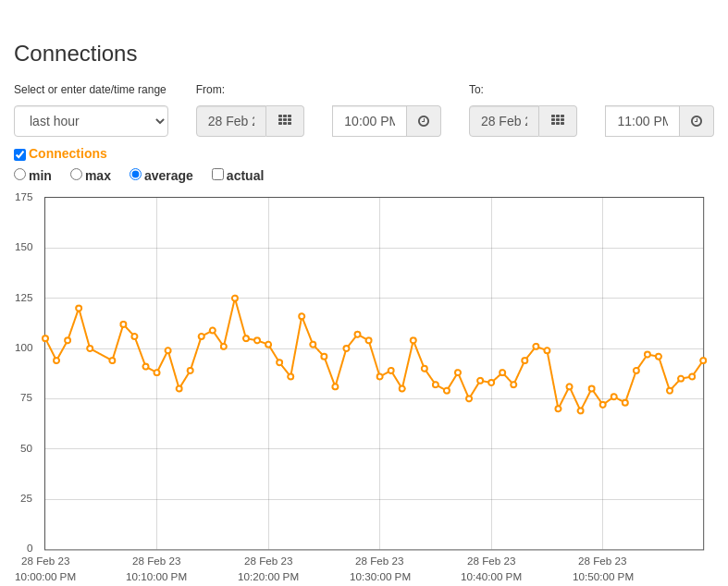This screenshot has width=728, height=586.
Task: Click the 150 y-axis label
Action: [24, 248]
